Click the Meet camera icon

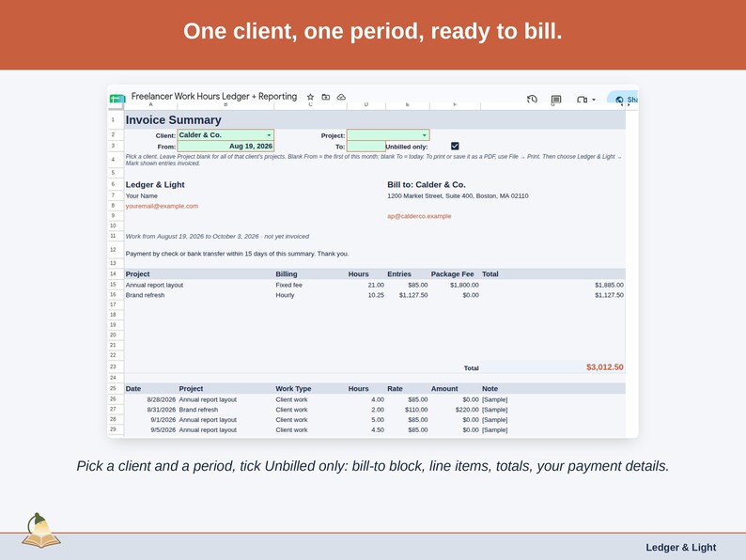(582, 100)
